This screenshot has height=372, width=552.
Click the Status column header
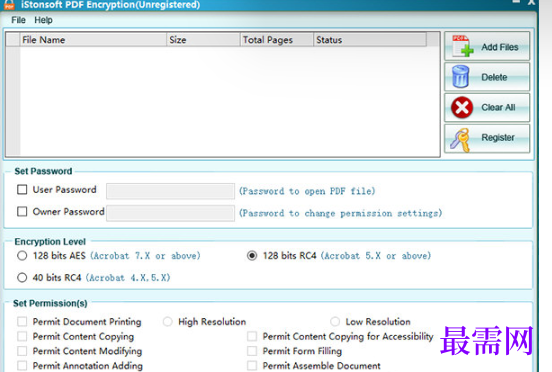(370, 40)
